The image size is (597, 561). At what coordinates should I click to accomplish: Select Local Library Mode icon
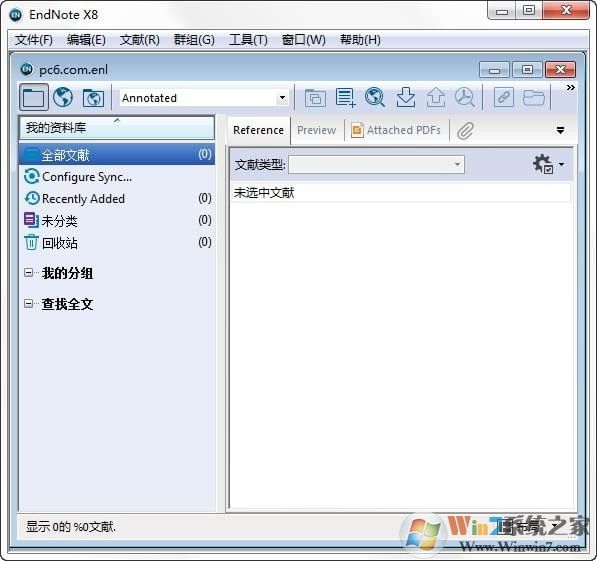pyautogui.click(x=34, y=97)
